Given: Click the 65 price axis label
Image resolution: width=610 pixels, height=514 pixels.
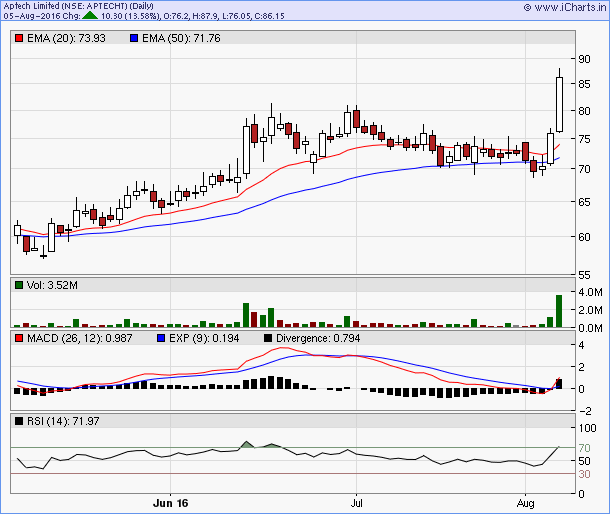Looking at the screenshot, I should pos(584,202).
